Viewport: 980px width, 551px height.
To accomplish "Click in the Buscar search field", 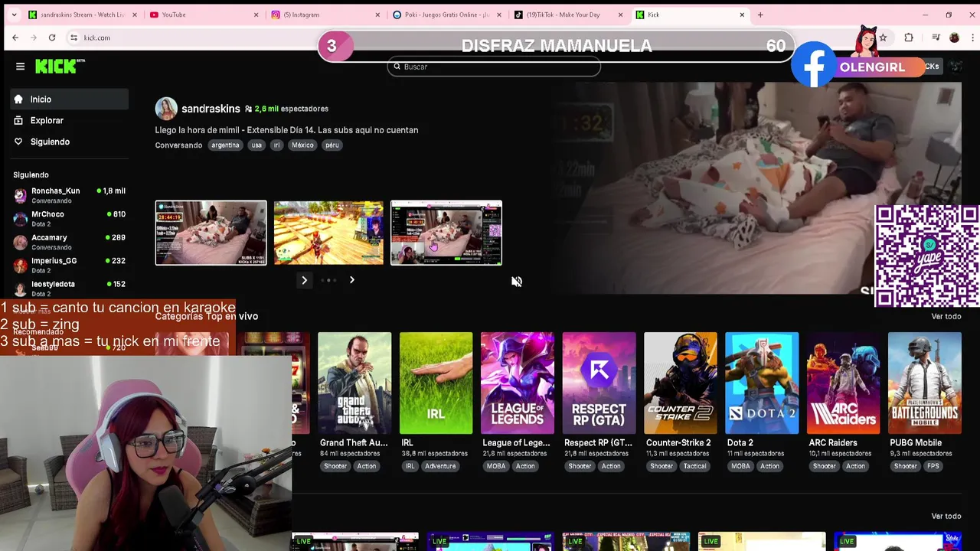I will coord(494,67).
